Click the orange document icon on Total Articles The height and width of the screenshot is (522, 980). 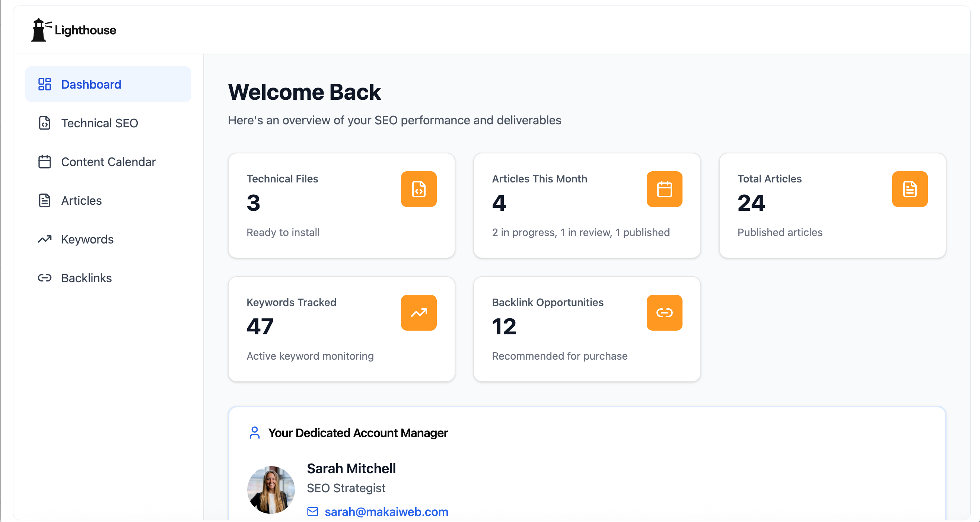[x=909, y=189]
